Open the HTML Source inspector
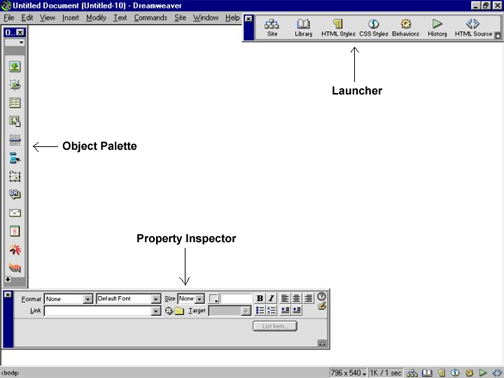This screenshot has height=378, width=504. tap(473, 28)
